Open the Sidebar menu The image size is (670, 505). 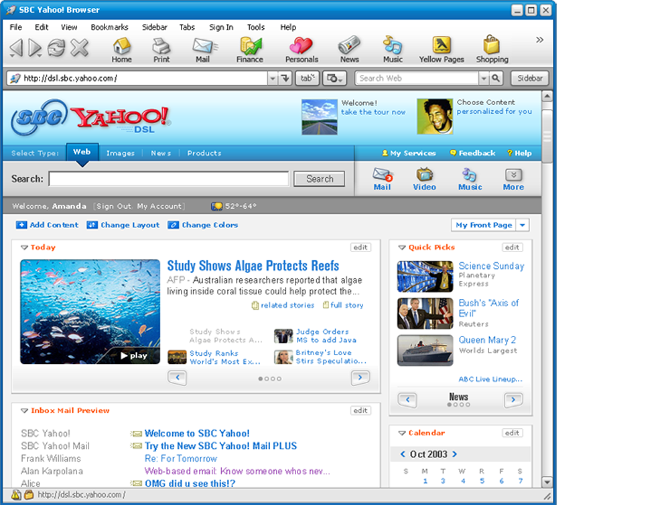pyautogui.click(x=155, y=27)
